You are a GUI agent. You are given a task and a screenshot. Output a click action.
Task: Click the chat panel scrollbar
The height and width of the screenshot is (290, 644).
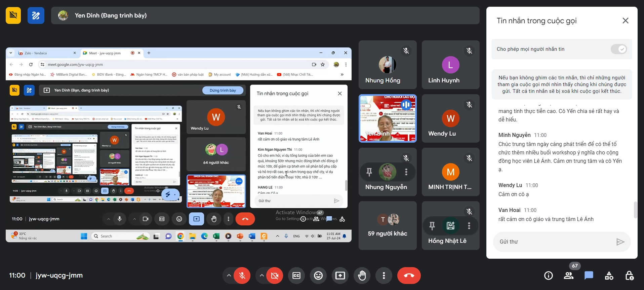[x=635, y=210]
